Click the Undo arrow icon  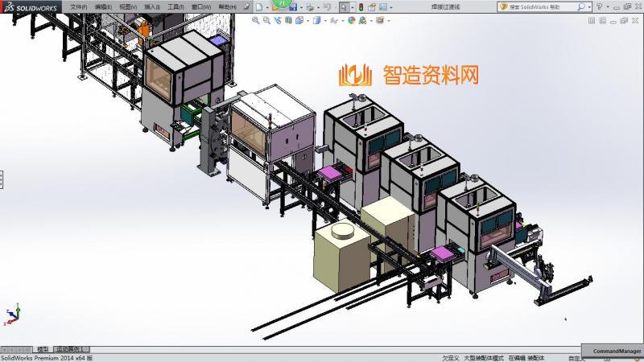tap(327, 6)
